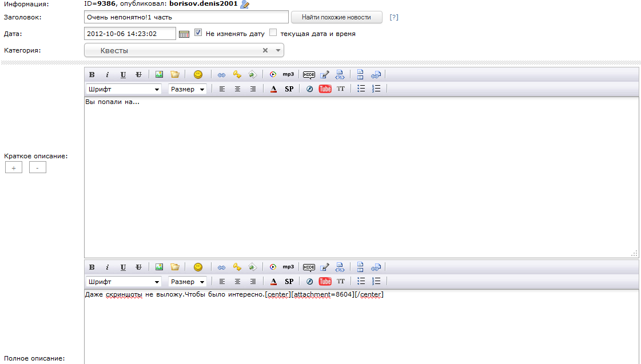This screenshot has height=364, width=641.
Task: Click spoiler SP icon in full description toolbar
Action: pyautogui.click(x=289, y=282)
